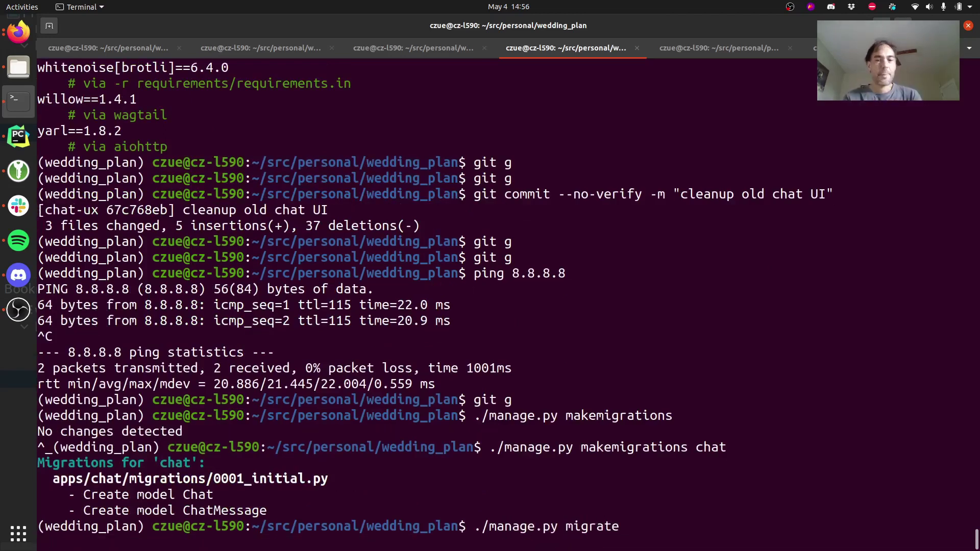Switch to the first terminal tab

(108, 48)
